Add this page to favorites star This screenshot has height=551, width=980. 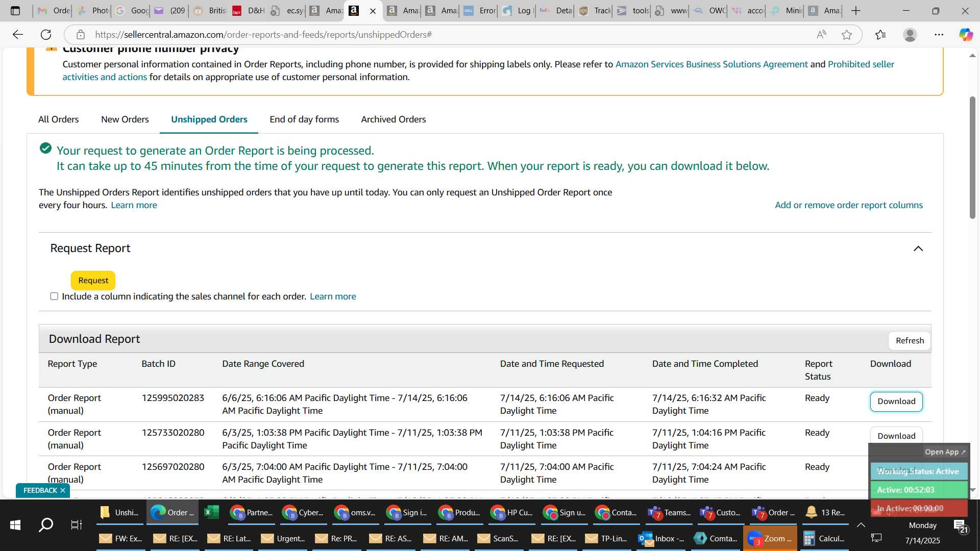[x=847, y=34]
